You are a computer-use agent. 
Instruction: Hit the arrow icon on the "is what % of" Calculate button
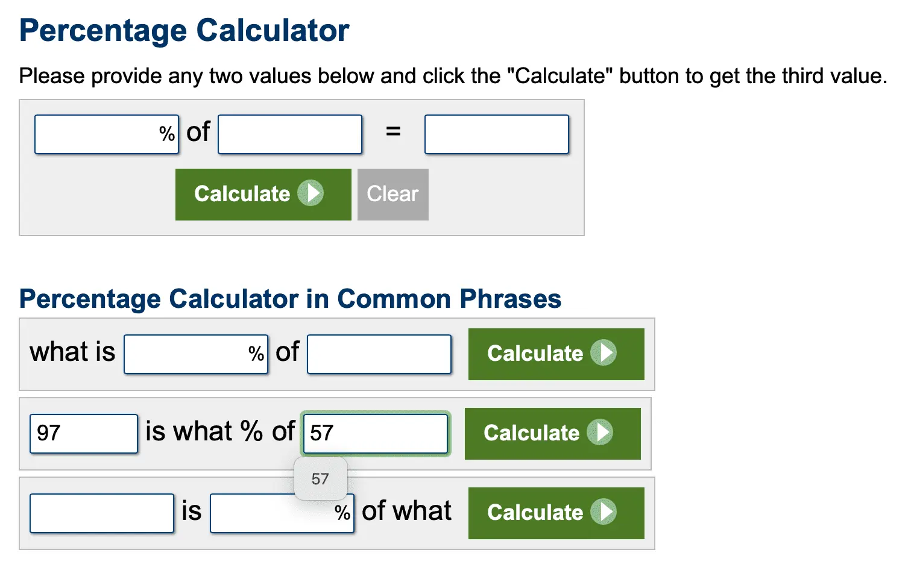[x=600, y=432]
